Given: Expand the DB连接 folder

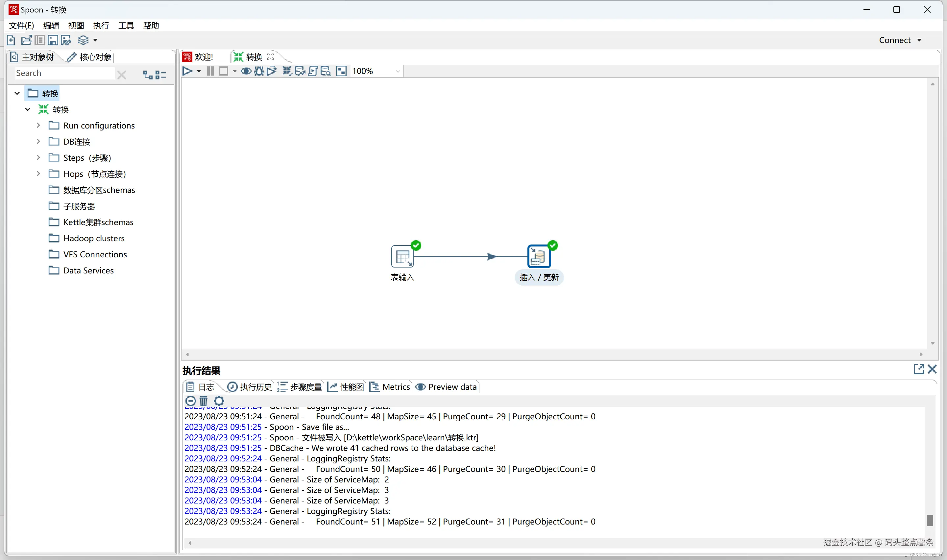Looking at the screenshot, I should 38,142.
